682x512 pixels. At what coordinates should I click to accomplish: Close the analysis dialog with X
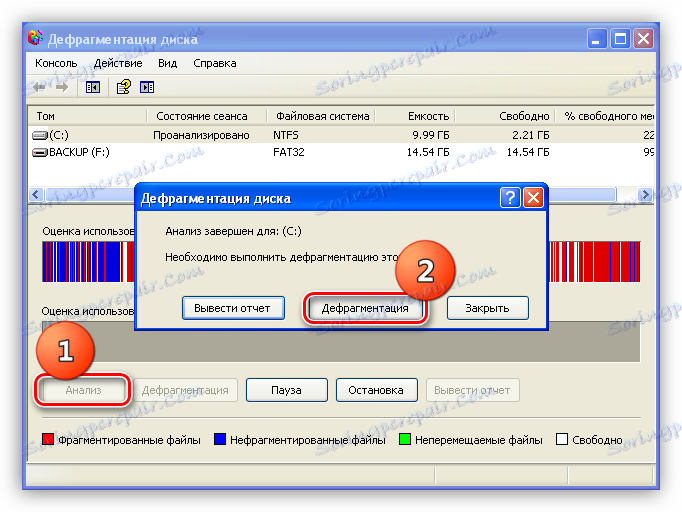click(533, 198)
